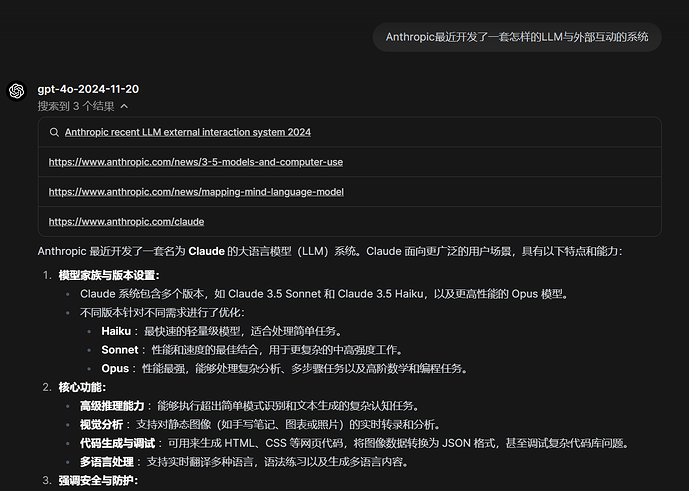Click the gpt-4o-2024-11-20 model name

(x=88, y=89)
